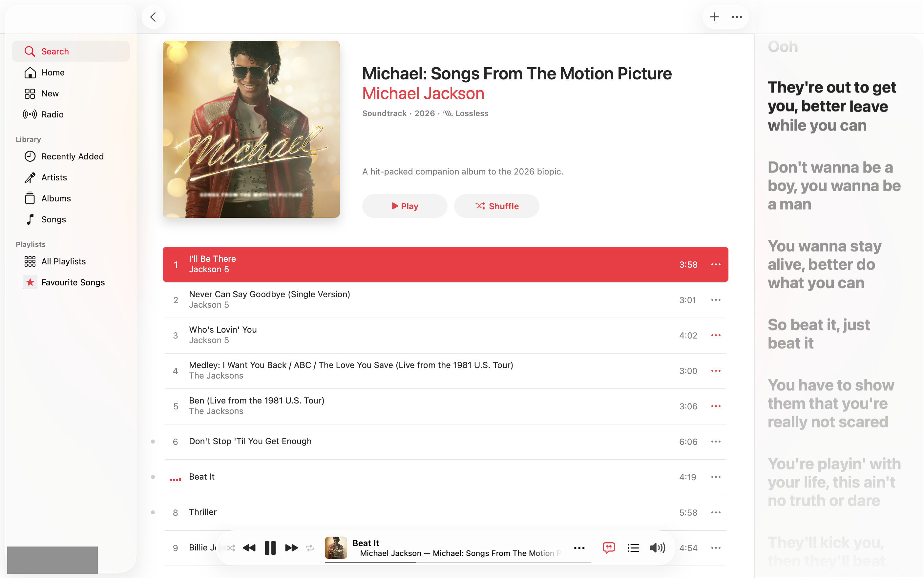
Task: Pause the currently playing song
Action: pos(270,548)
